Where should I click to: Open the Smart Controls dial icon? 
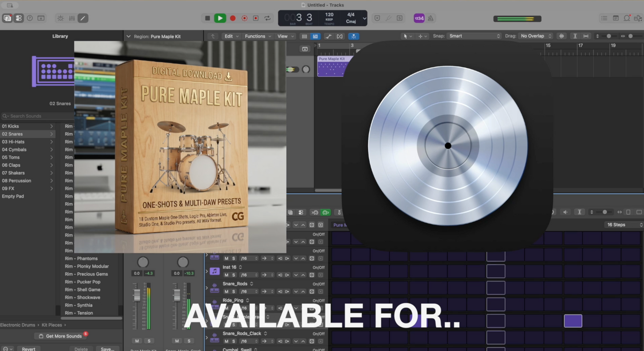[61, 18]
